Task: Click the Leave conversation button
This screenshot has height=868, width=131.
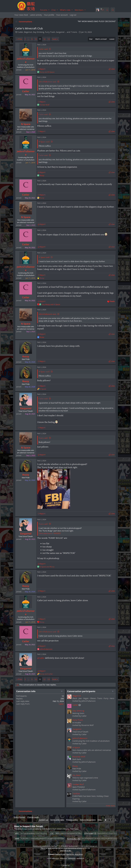Action: 112,39
